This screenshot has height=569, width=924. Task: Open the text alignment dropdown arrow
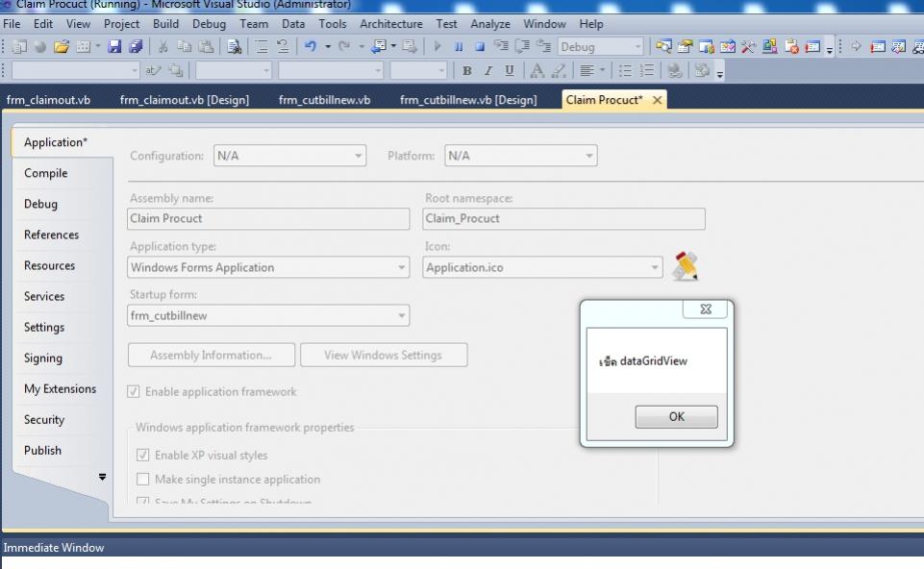coord(602,71)
